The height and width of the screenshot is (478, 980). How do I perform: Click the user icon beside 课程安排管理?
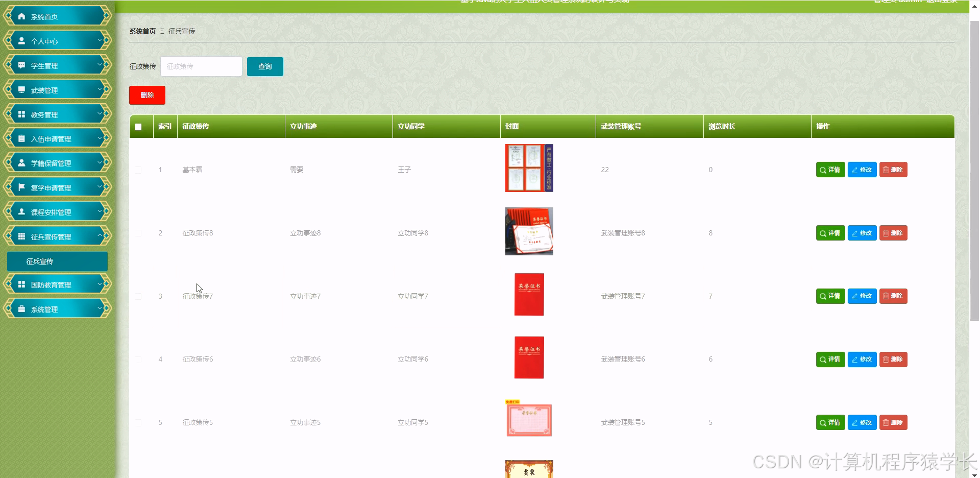[21, 212]
